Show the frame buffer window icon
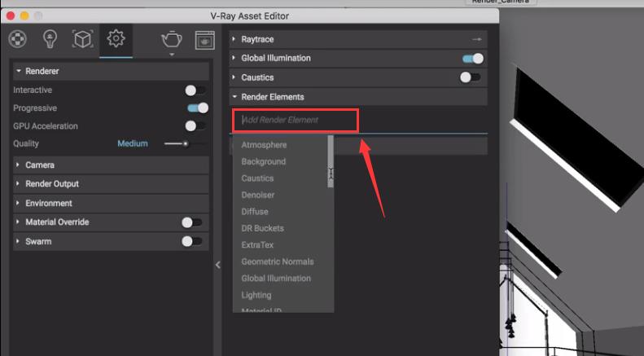 (205, 40)
